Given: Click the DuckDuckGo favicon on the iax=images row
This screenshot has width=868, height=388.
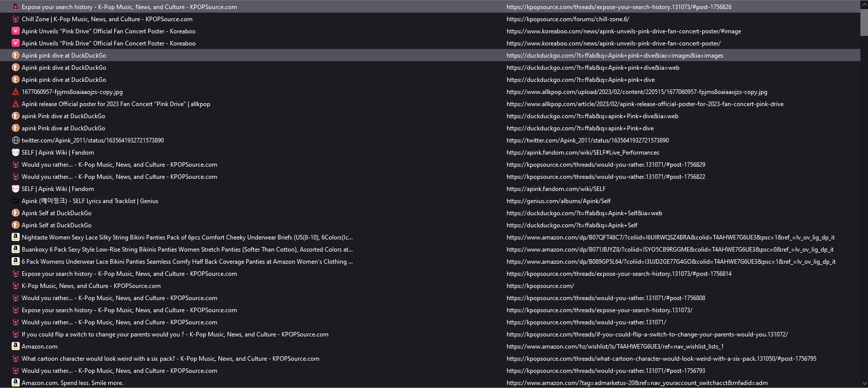Looking at the screenshot, I should (x=16, y=56).
